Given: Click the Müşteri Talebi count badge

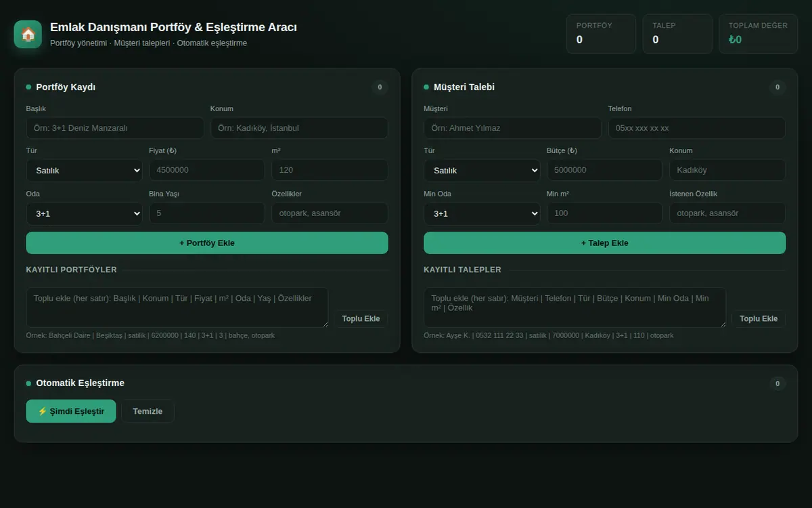Looking at the screenshot, I should click(777, 87).
